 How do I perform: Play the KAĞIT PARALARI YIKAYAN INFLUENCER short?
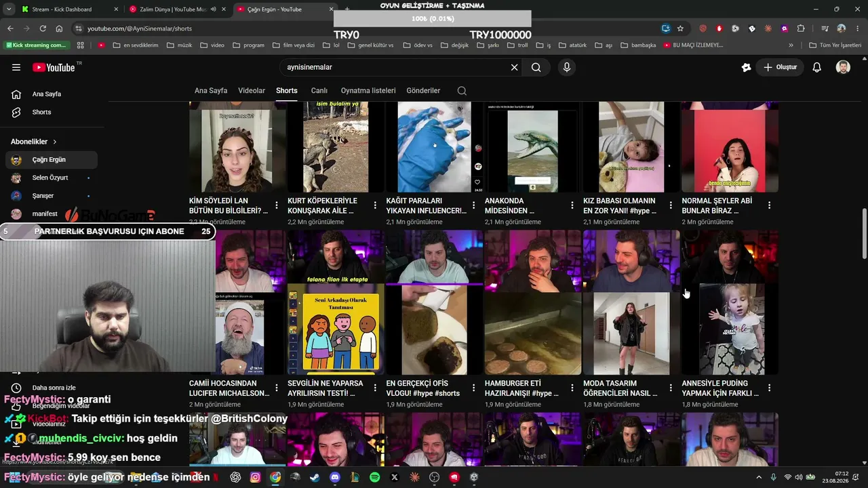pyautogui.click(x=434, y=147)
